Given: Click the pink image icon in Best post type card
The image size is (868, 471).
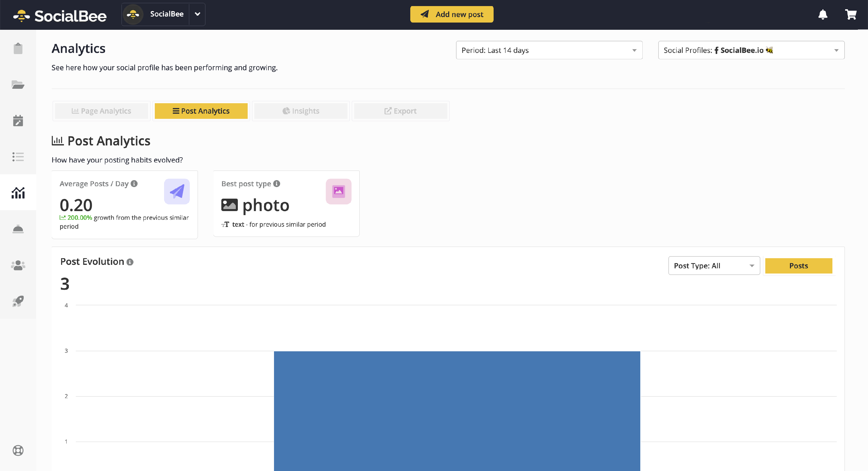Looking at the screenshot, I should point(338,191).
